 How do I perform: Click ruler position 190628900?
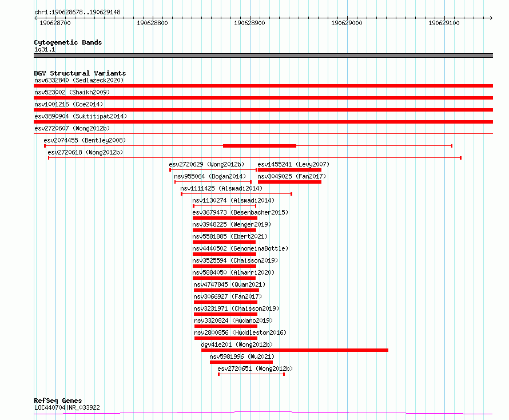pos(249,23)
